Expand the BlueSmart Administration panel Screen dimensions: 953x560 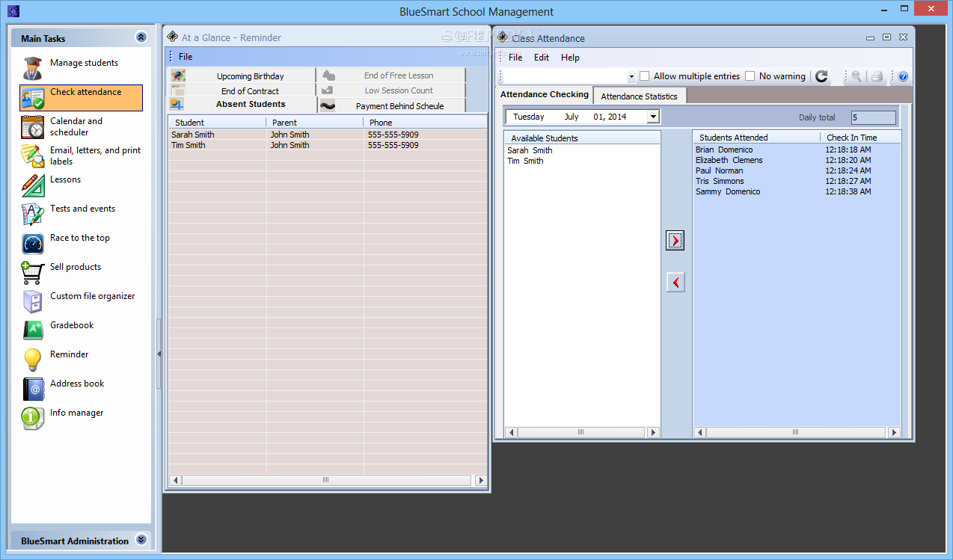click(141, 540)
